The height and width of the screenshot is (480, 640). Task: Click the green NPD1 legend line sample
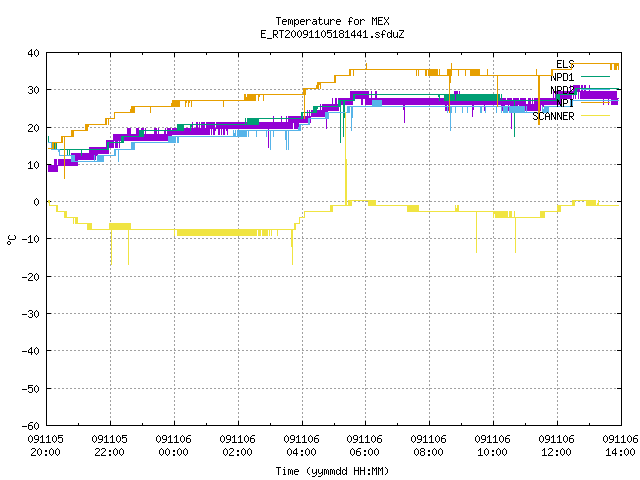tap(595, 76)
